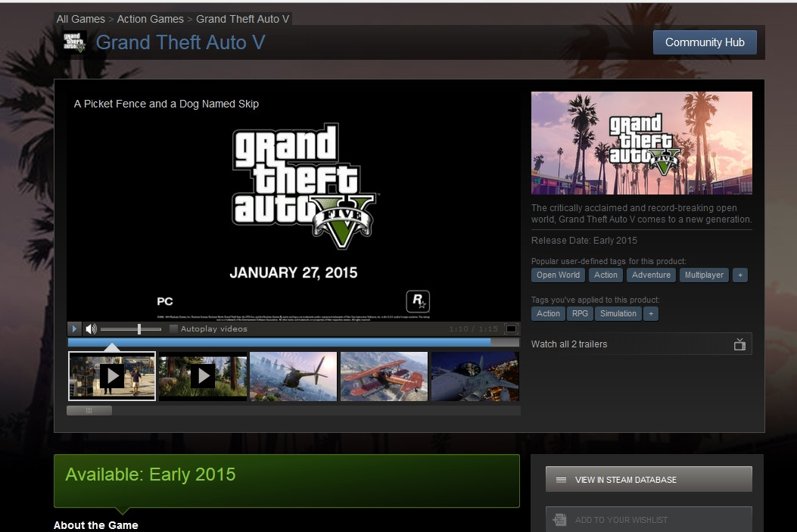Click the video title 'A Picket Fence and a Dog Named Skip'
Screen dimensions: 797x532
(x=167, y=104)
